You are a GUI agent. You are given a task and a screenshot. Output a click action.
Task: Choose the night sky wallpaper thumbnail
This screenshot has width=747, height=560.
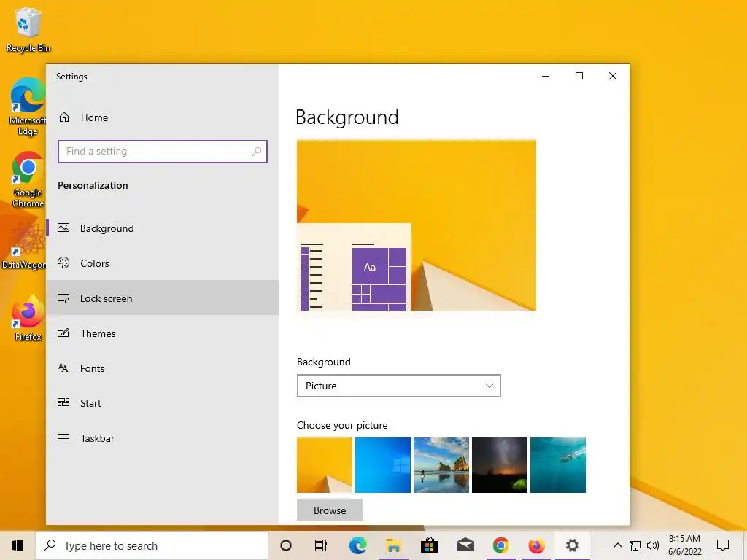click(x=499, y=464)
